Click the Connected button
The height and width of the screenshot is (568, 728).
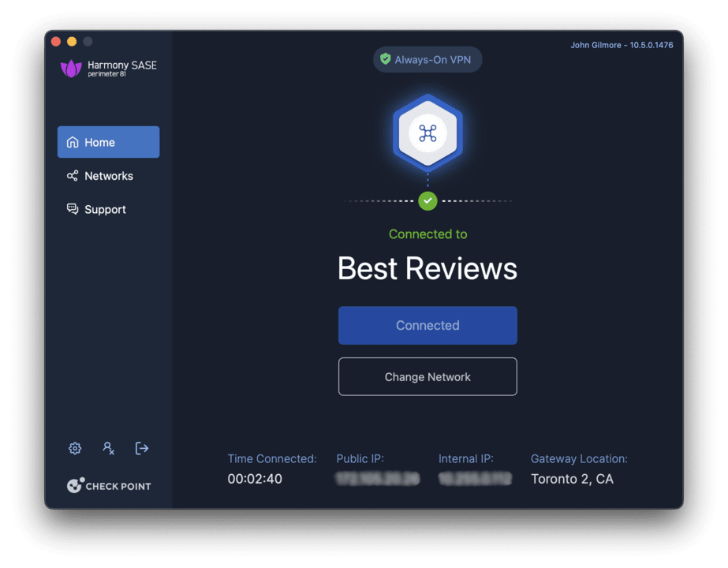pyautogui.click(x=427, y=325)
